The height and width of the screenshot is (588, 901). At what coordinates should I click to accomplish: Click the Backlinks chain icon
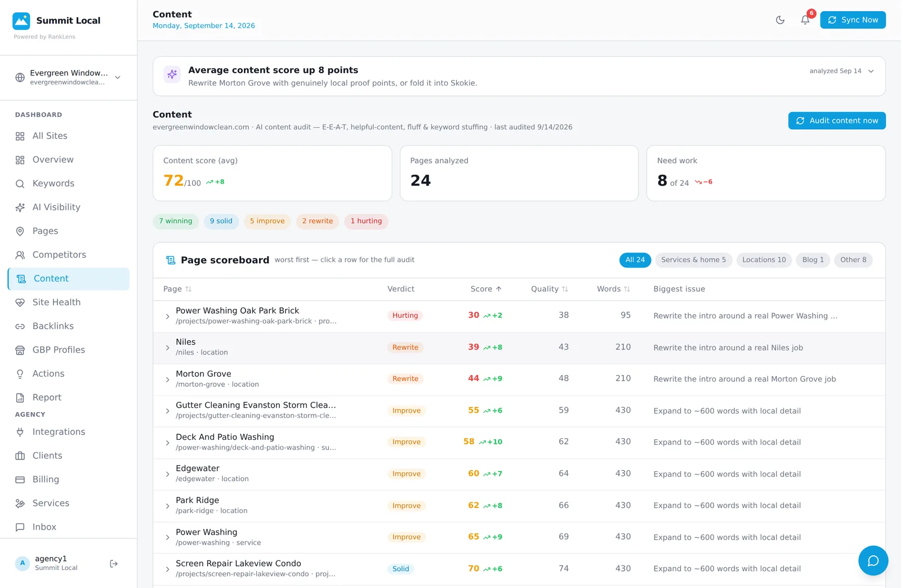pyautogui.click(x=20, y=326)
